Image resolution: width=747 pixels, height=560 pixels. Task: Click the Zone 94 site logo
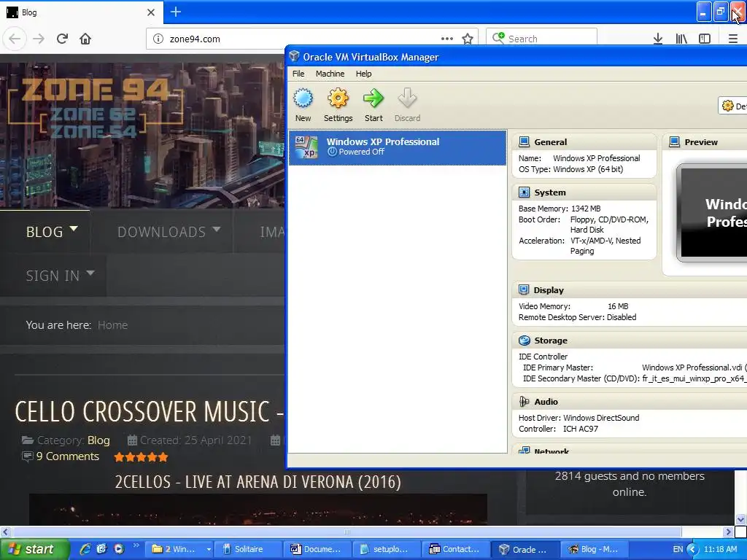(96, 108)
